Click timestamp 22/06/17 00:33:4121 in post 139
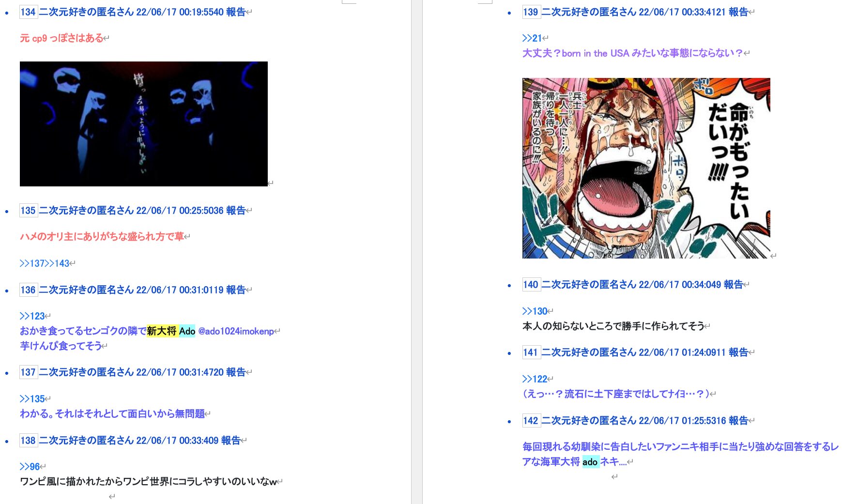This screenshot has width=842, height=504. click(682, 12)
